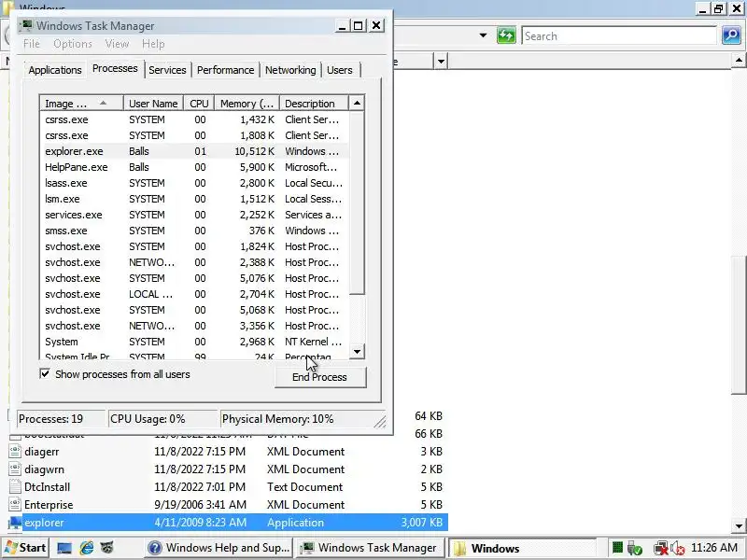Click the Task Manager title bar icon
Screen dimensions: 747x560
[27, 25]
